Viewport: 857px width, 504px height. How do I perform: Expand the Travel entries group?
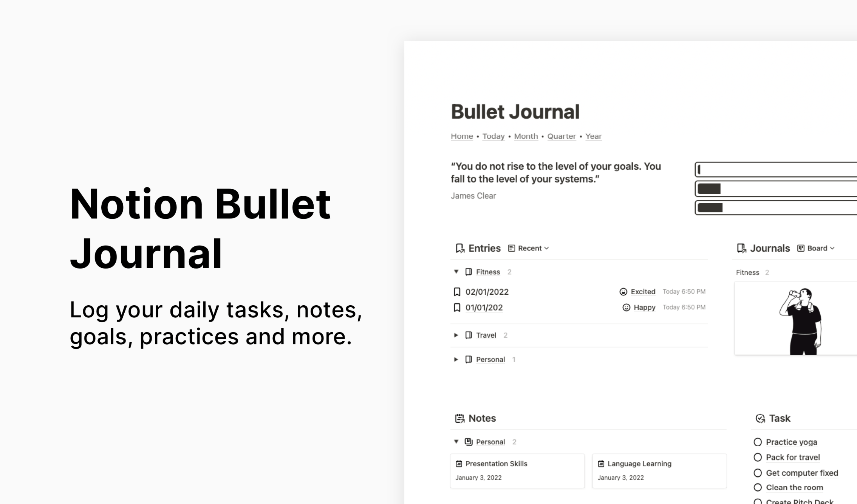click(x=457, y=335)
